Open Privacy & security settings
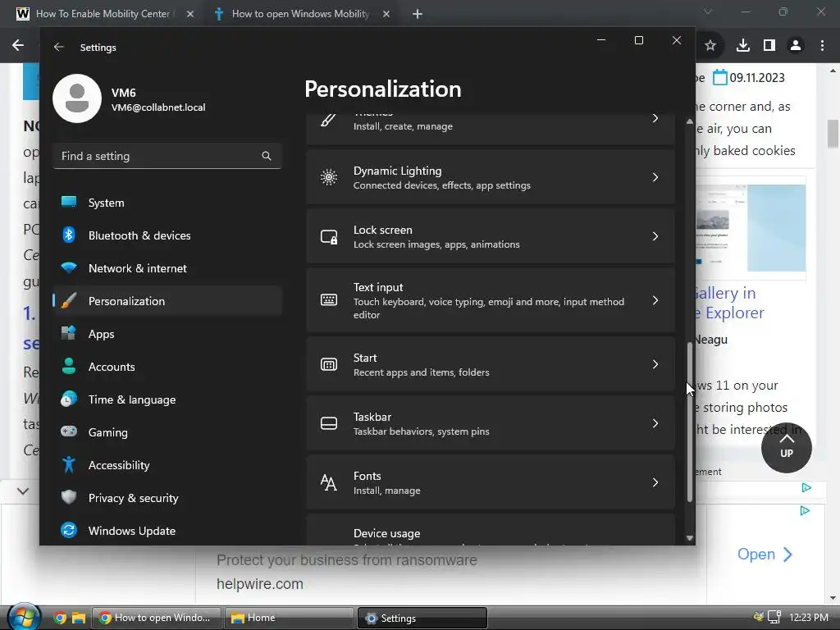Screen dimensions: 840x630 167,498
